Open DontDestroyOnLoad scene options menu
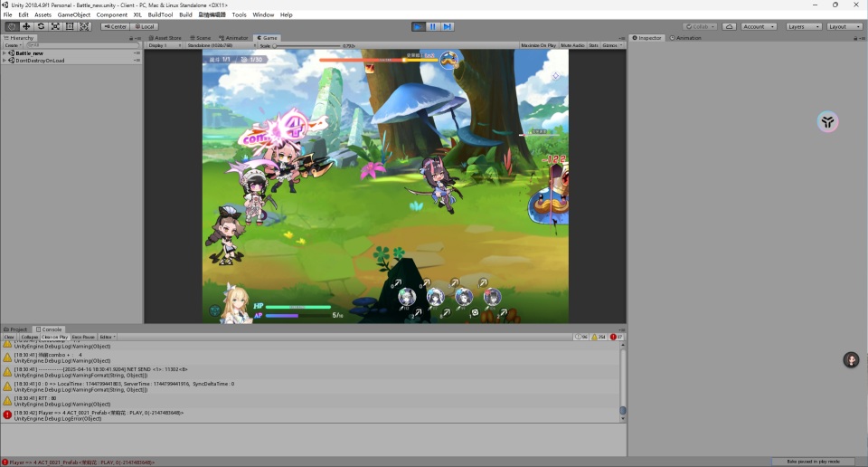868x467 pixels. [137, 61]
